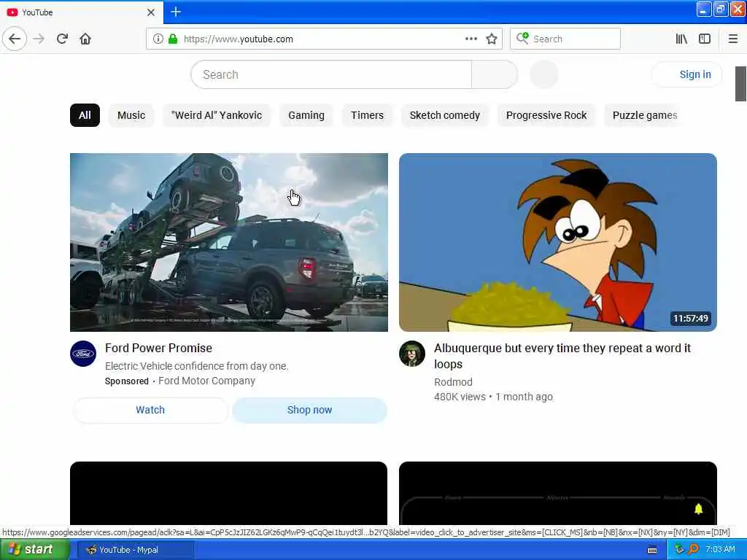Open the Albuquerque loops video title
The height and width of the screenshot is (560, 747).
[562, 356]
